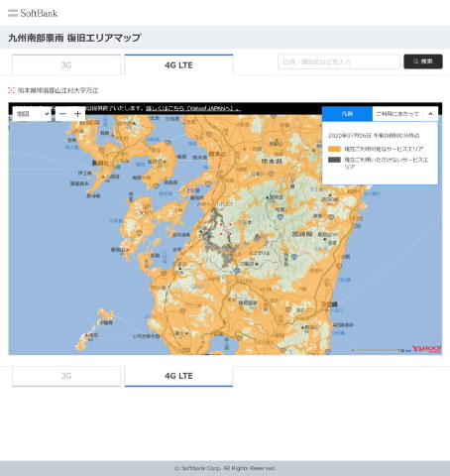450x476 pixels.
Task: Open the ご利用にあたって tab
Action: (x=397, y=114)
